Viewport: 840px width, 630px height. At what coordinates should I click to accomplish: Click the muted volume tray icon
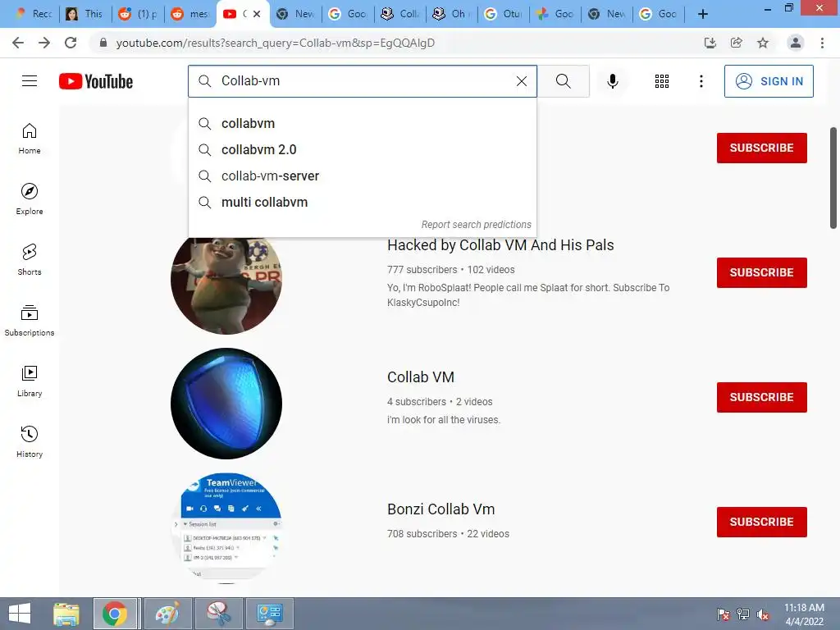(x=763, y=614)
